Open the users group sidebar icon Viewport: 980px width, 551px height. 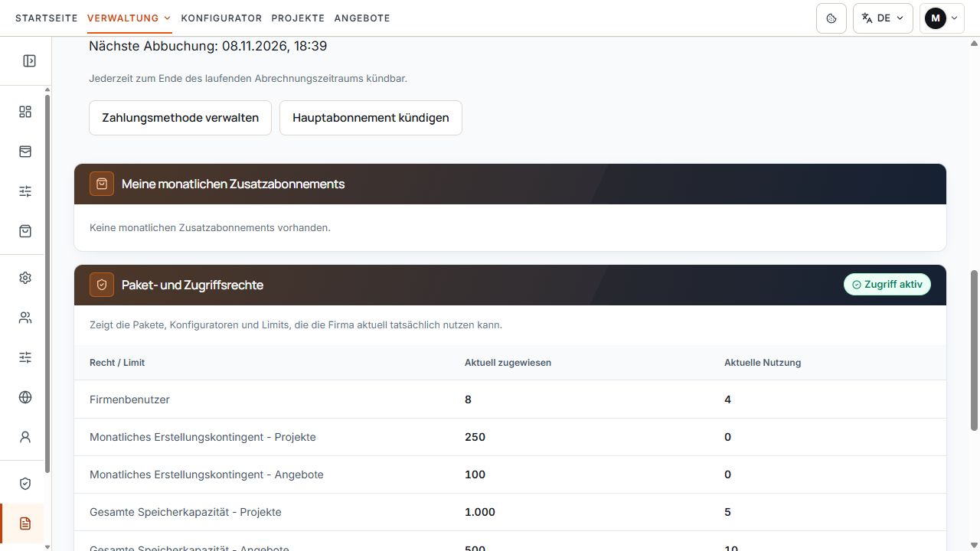25,318
